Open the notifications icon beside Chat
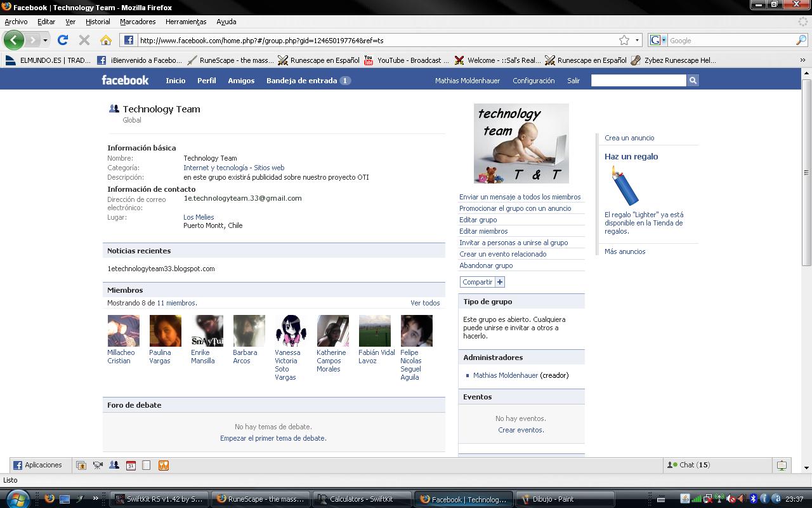Screen dimensions: 812x508 pyautogui.click(x=782, y=465)
